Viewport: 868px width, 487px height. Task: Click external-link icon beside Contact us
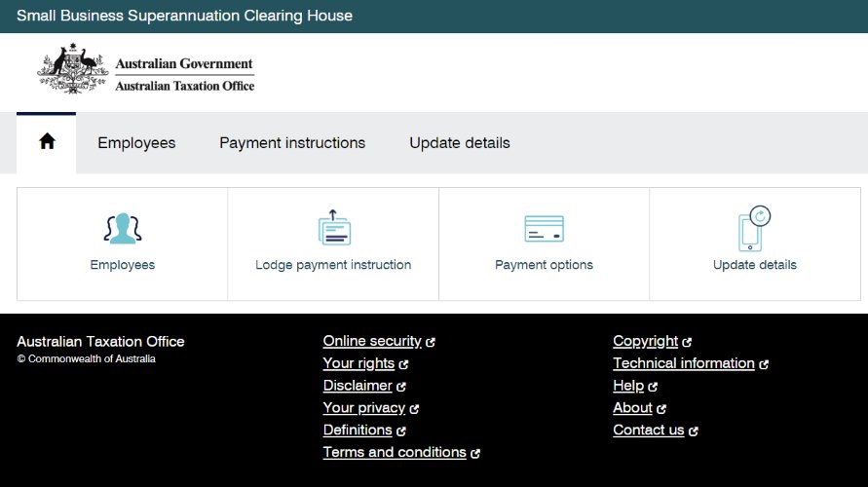click(694, 431)
